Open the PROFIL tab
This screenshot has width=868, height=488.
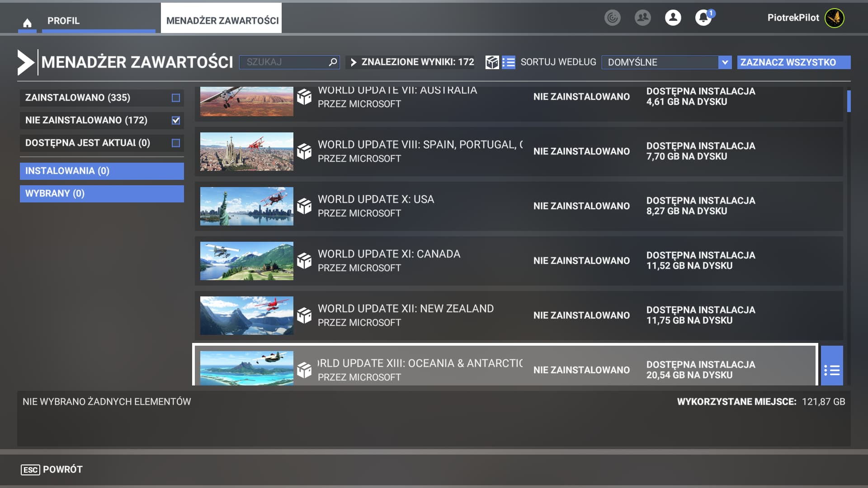tap(99, 20)
